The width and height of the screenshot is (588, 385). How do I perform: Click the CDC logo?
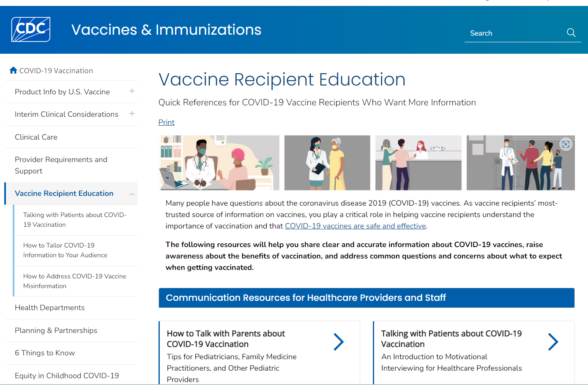pyautogui.click(x=31, y=29)
